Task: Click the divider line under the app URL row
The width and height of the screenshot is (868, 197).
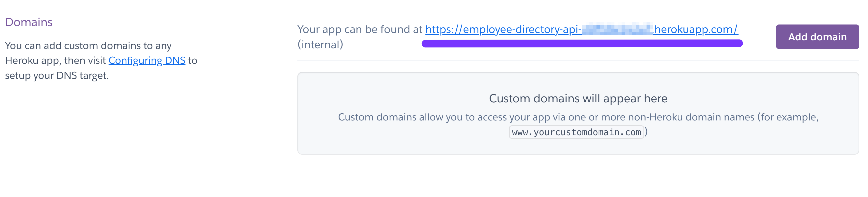Action: [x=578, y=60]
